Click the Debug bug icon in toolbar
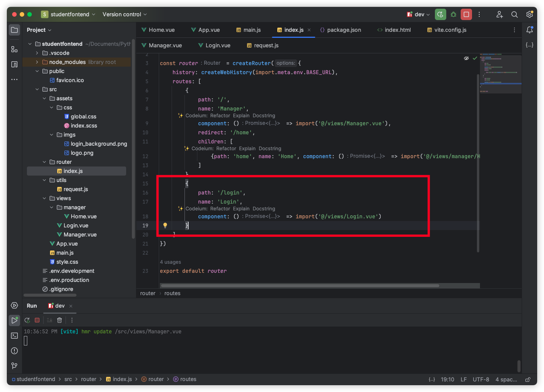Image resolution: width=544 pixels, height=392 pixels. 453,14
